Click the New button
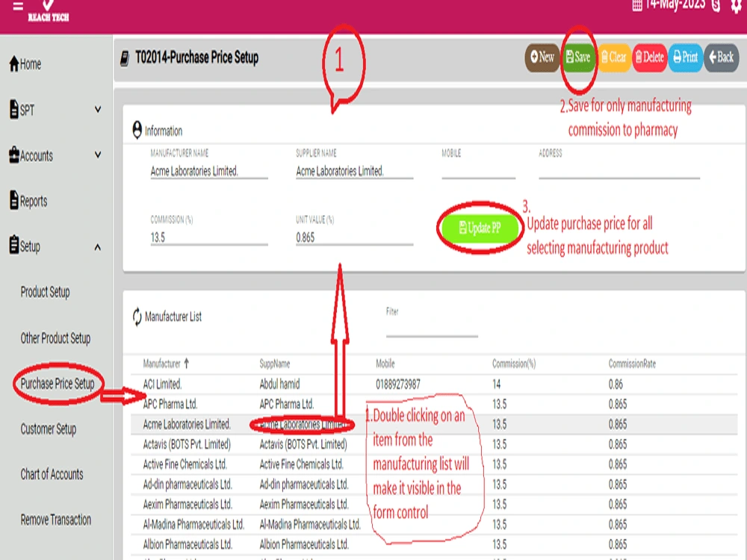Screen dimensions: 747x560 (x=542, y=57)
